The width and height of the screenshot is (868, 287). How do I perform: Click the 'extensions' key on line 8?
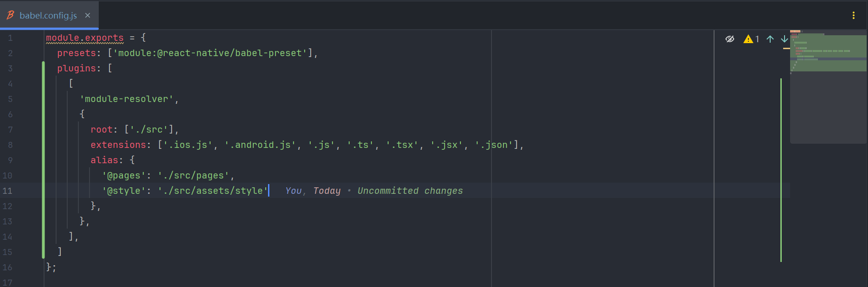point(118,145)
